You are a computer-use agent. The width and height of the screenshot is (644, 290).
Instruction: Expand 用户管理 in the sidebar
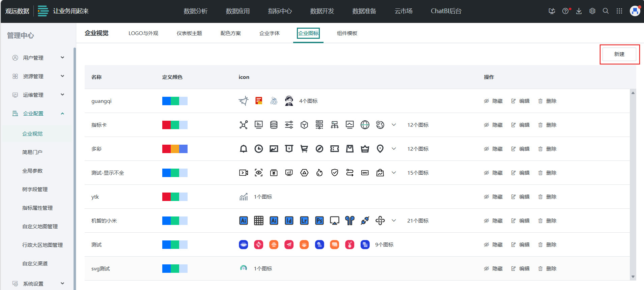62,58
